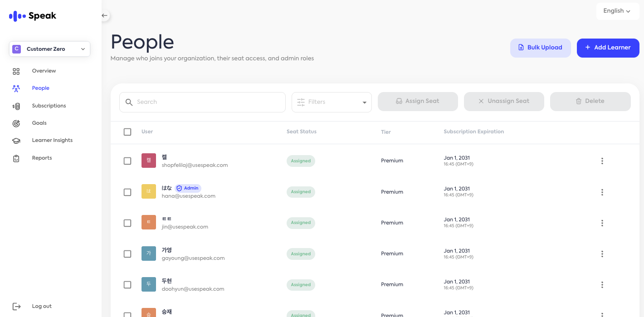The height and width of the screenshot is (317, 644).
Task: Open Learner Insights in the sidebar
Action: (52, 141)
